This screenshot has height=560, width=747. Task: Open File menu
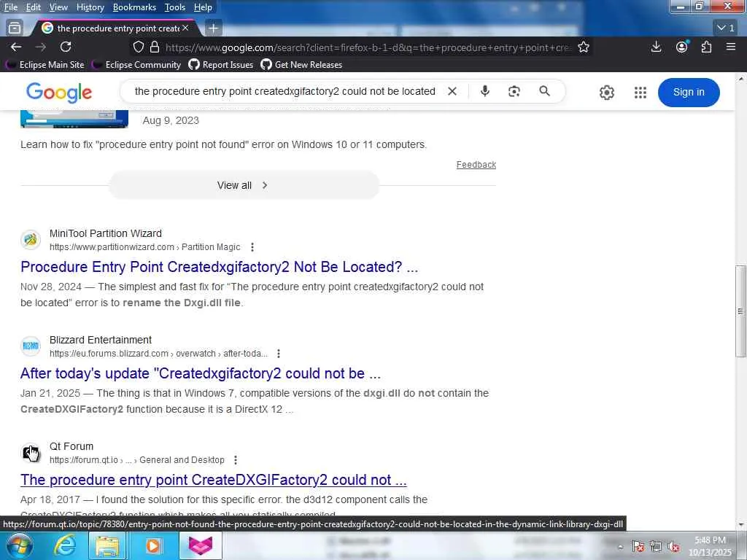pyautogui.click(x=10, y=7)
